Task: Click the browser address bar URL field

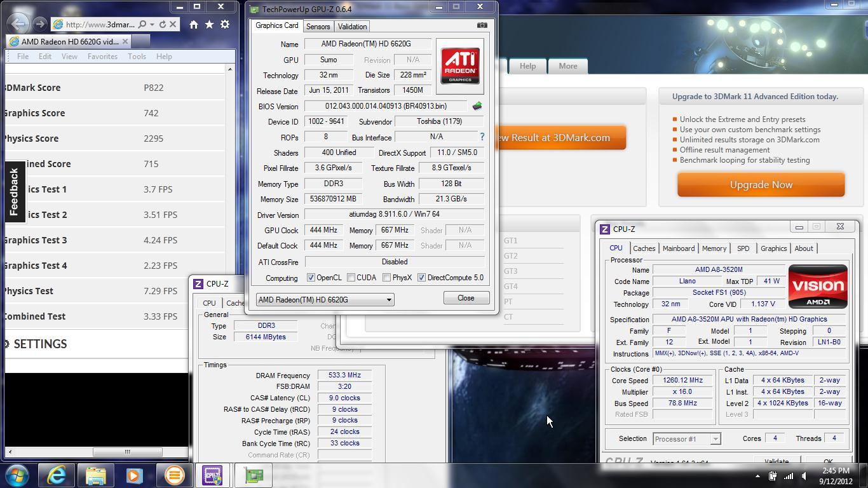Action: click(x=99, y=24)
